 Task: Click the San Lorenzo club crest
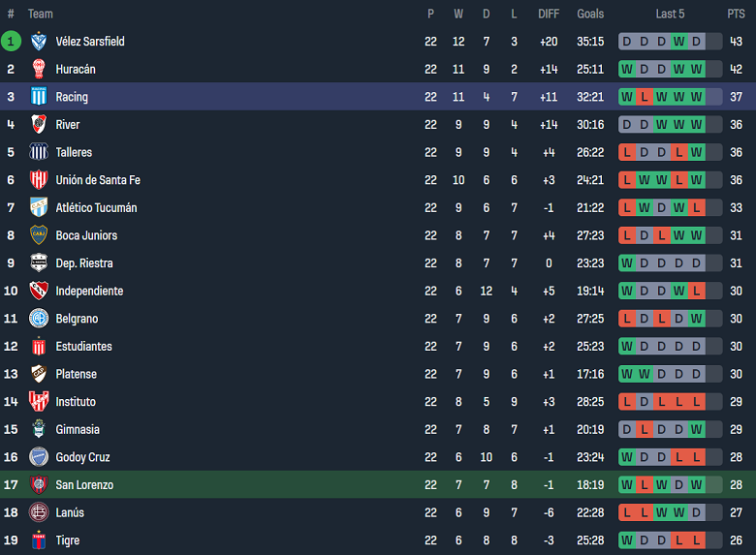click(39, 484)
